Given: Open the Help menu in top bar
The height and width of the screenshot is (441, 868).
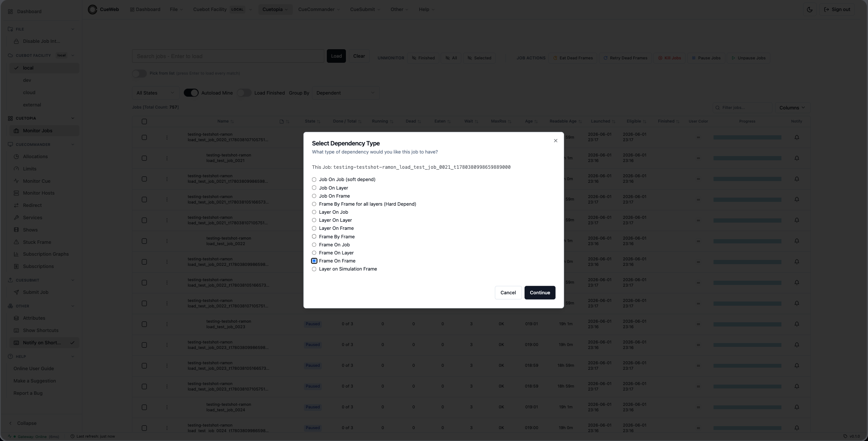Looking at the screenshot, I should tap(427, 9).
